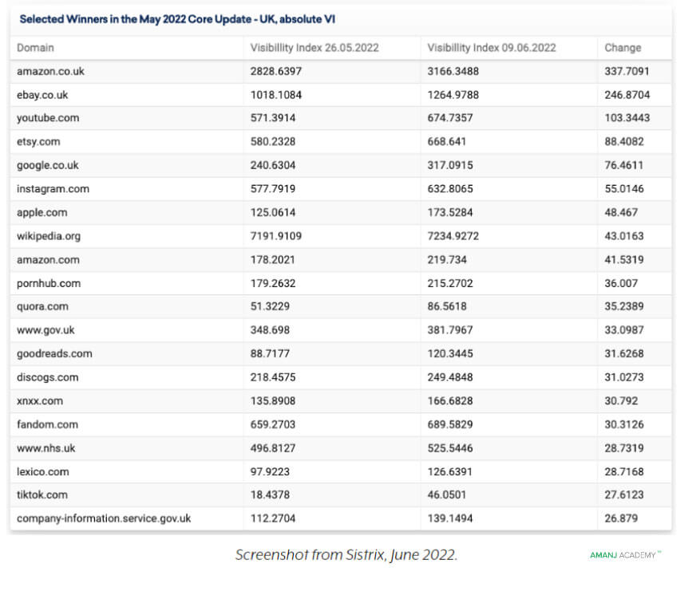The image size is (700, 607).
Task: Click youtube.com in the domain list
Action: tap(48, 118)
